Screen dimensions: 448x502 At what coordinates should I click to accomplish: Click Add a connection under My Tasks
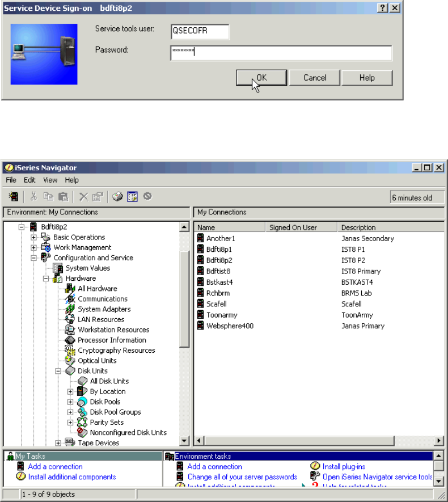55,466
